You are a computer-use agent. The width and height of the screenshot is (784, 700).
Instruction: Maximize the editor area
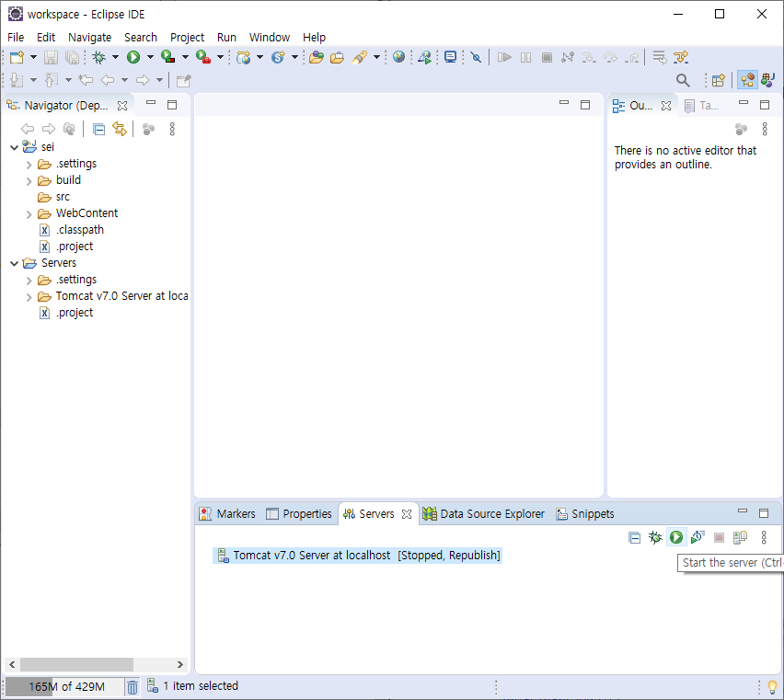585,105
